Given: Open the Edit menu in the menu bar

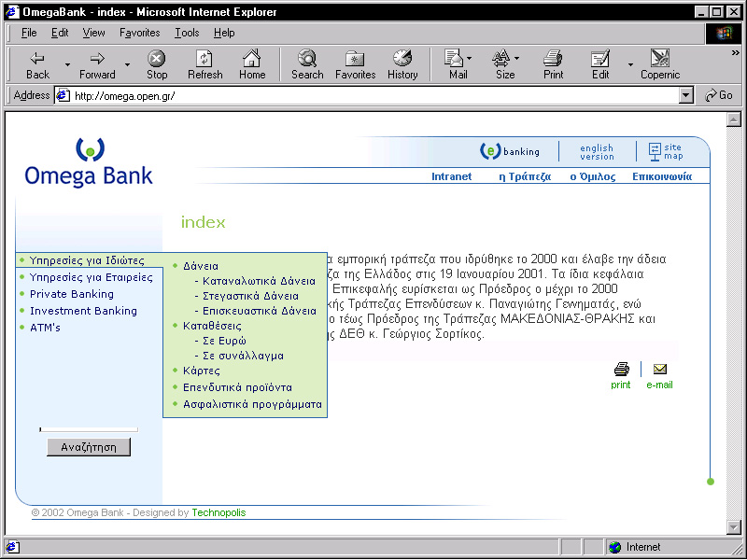Looking at the screenshot, I should [60, 33].
